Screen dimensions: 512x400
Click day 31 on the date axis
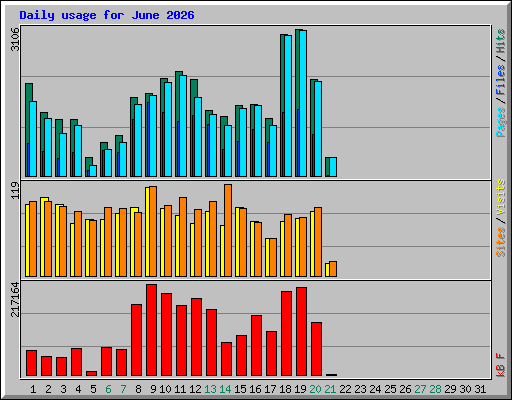(x=480, y=389)
